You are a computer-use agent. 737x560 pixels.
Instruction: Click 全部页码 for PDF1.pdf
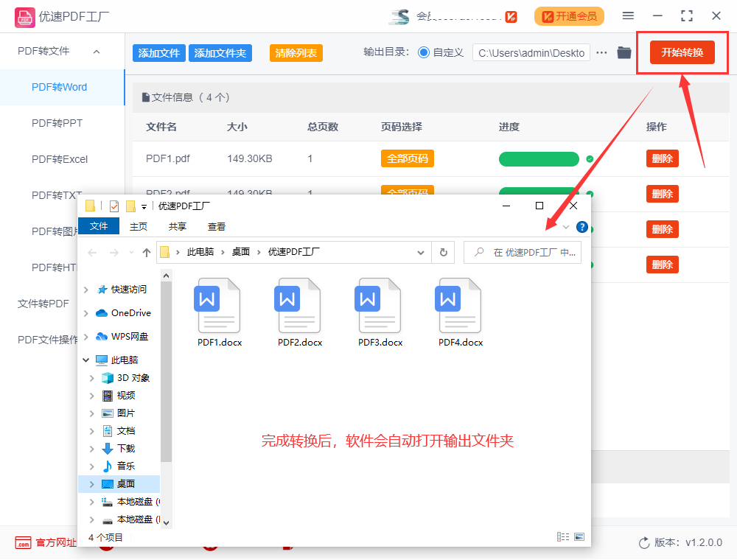(x=407, y=159)
